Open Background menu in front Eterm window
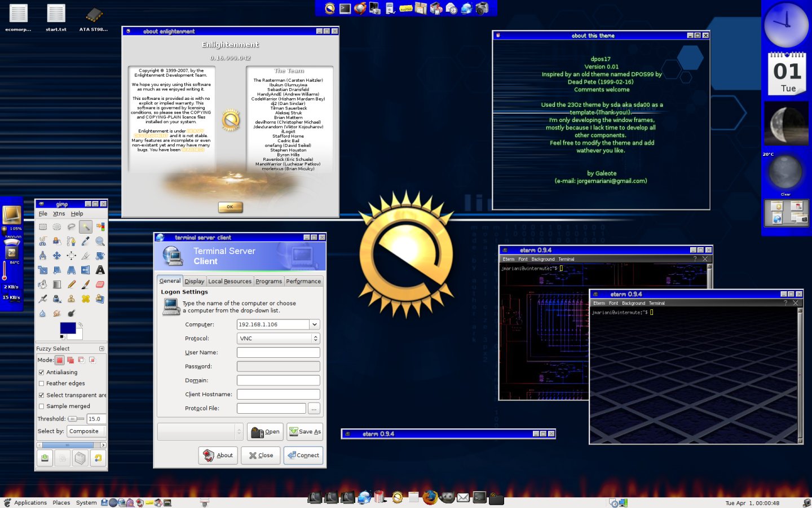This screenshot has height=508, width=812. click(x=633, y=303)
